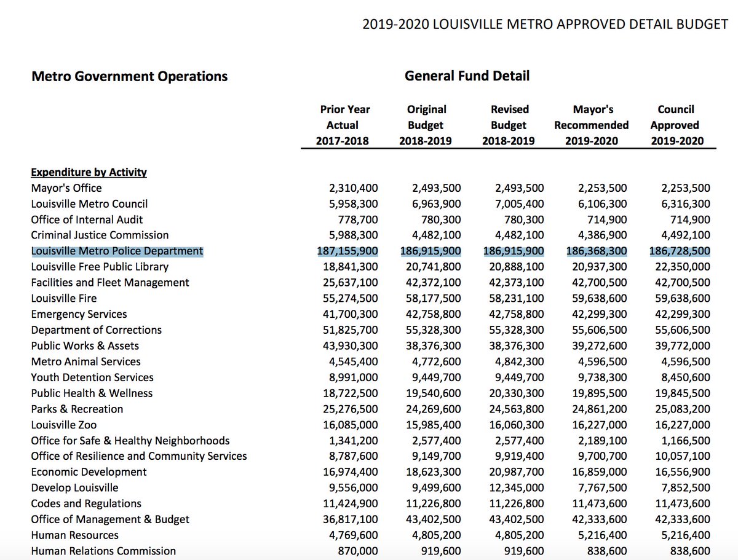
Task: Click 'Office for Safe & Healthy Neighborhoods' label
Action: [130, 441]
